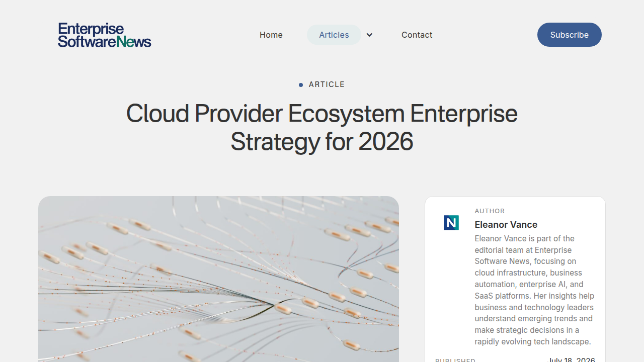This screenshot has width=644, height=362.
Task: Expand the Articles dropdown chevron
Action: 369,35
